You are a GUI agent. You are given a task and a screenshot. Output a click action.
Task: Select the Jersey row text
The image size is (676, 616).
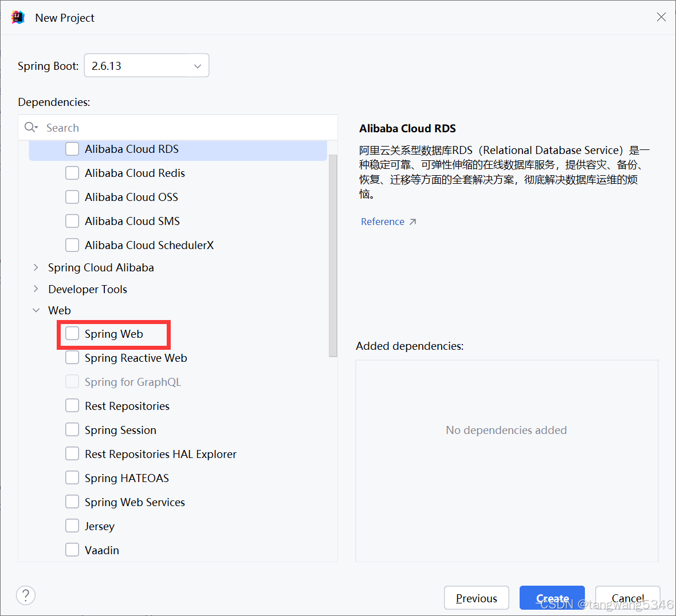coord(100,526)
